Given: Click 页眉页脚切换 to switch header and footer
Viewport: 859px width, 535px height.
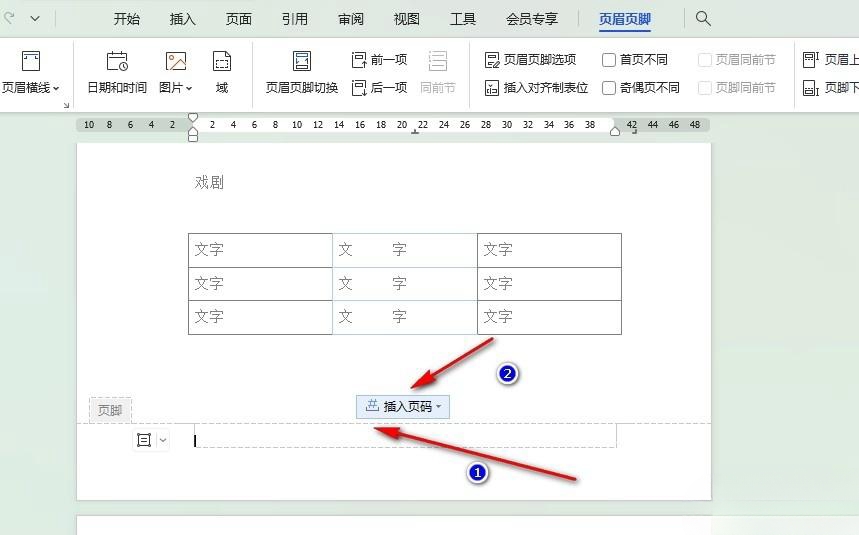Looking at the screenshot, I should tap(302, 72).
